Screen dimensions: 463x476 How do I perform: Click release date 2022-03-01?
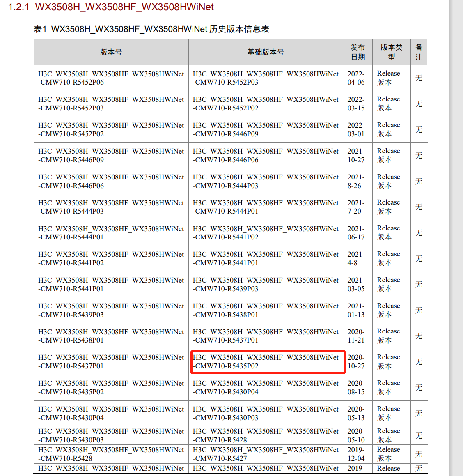(356, 130)
